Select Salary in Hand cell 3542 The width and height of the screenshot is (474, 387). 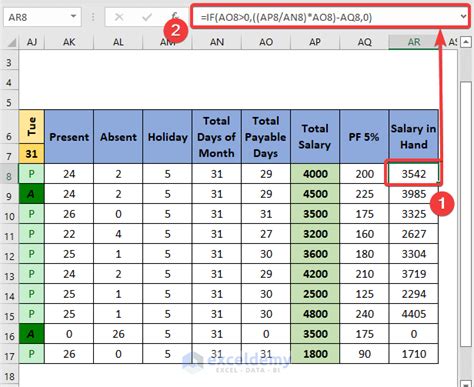[413, 174]
